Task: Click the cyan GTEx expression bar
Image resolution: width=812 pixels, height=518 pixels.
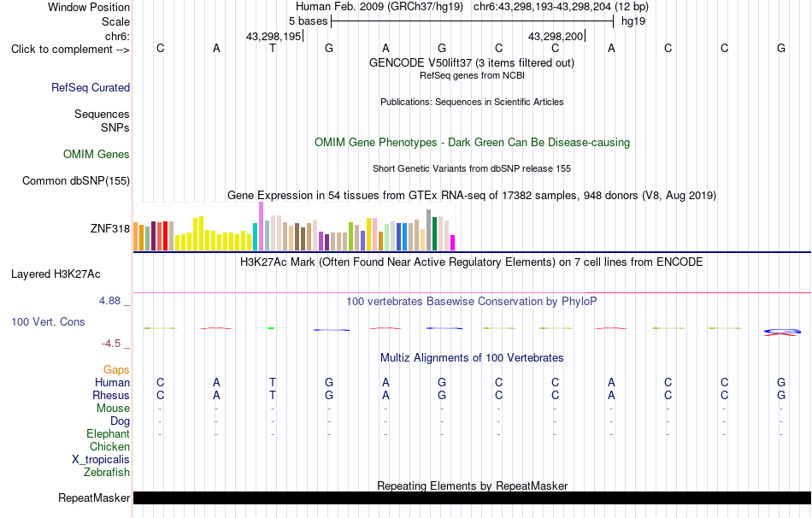Action: [256, 237]
